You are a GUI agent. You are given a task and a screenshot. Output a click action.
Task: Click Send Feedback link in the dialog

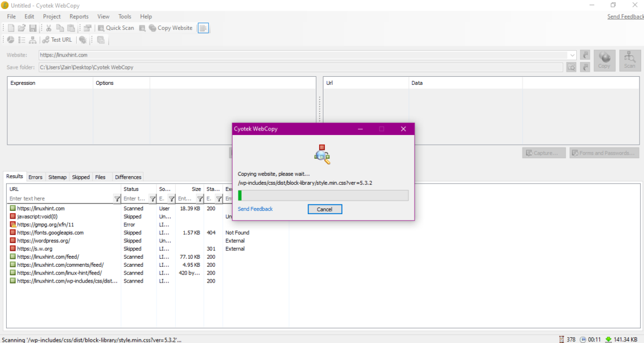point(255,209)
